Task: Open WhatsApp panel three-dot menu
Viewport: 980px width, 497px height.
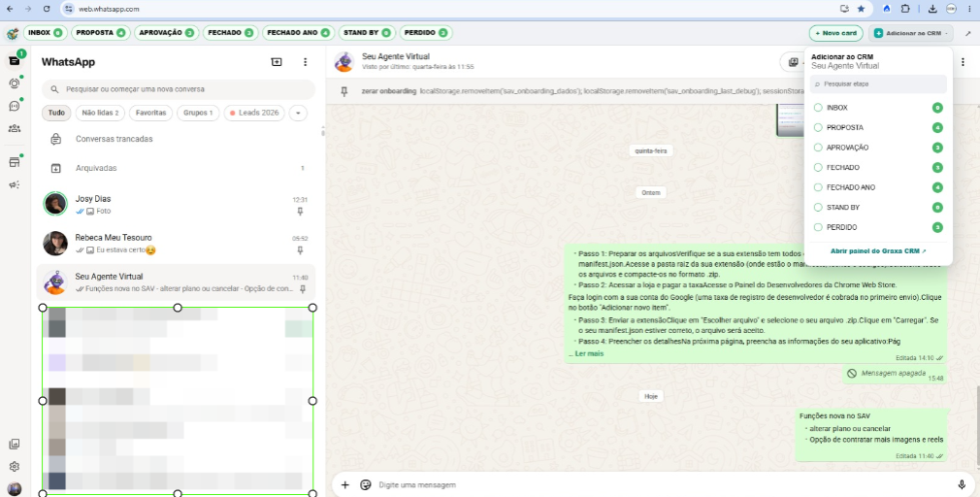Action: [x=305, y=62]
